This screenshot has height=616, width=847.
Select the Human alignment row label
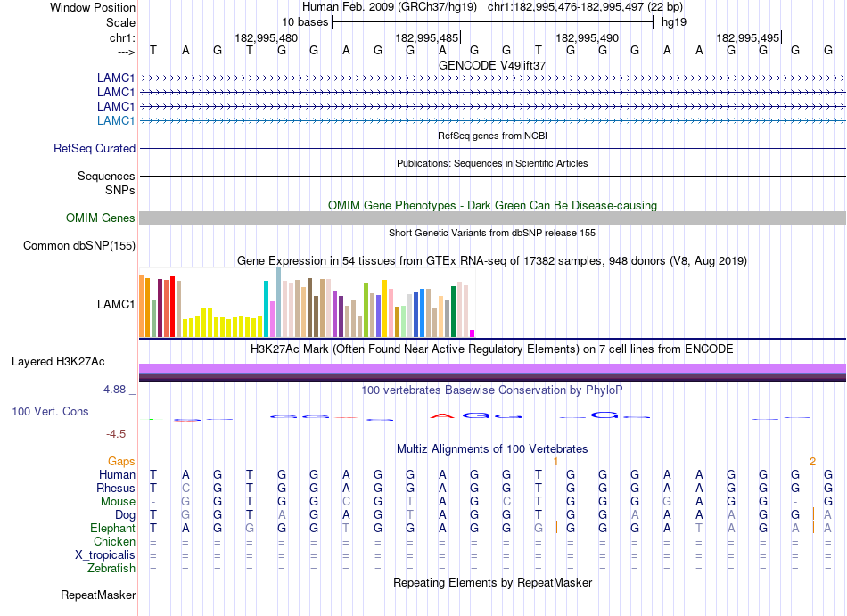117,475
